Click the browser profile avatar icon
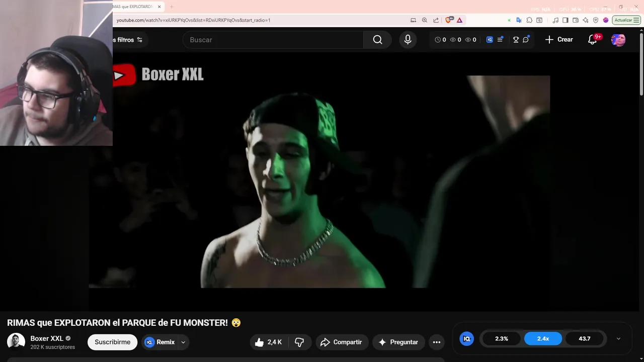644x362 pixels. [606, 20]
